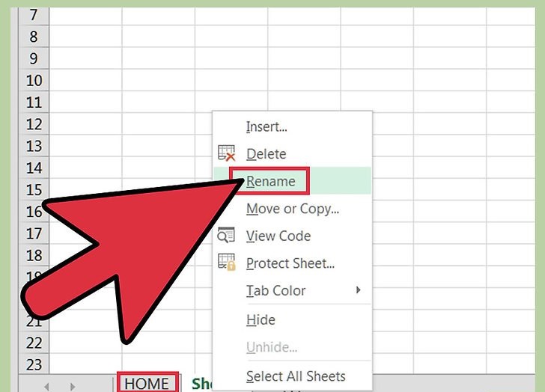Image resolution: width=545 pixels, height=392 pixels.
Task: Click the row 23 header
Action: [x=34, y=364]
